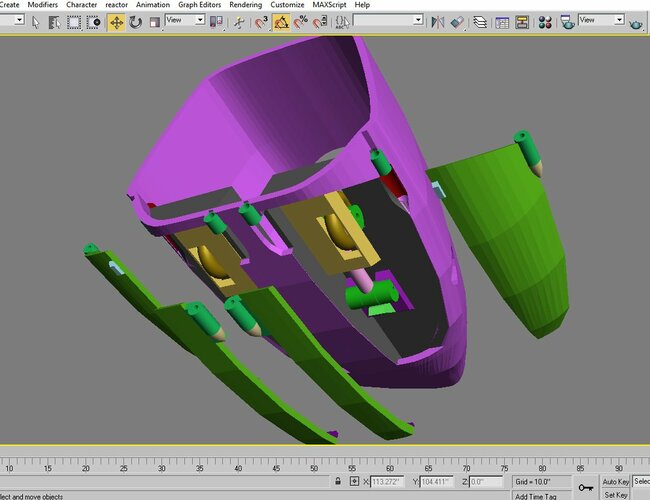Open Curve Editor icon
Image resolution: width=650 pixels, height=500 pixels.
[502, 22]
